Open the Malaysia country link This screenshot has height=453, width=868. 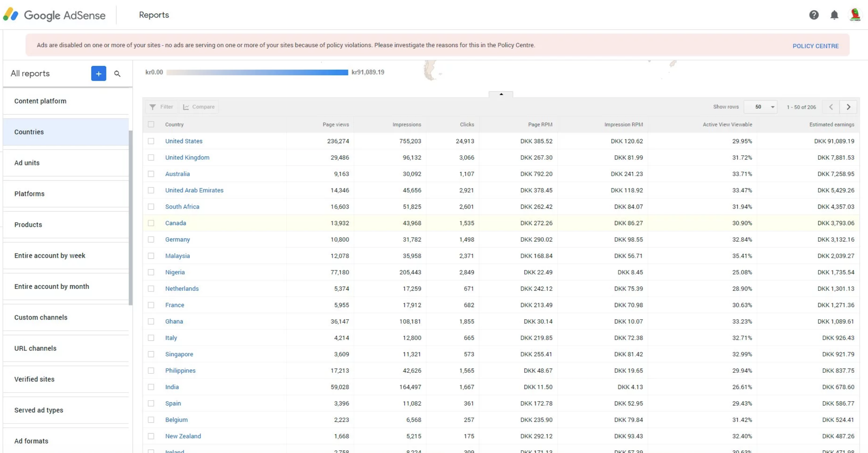(177, 256)
